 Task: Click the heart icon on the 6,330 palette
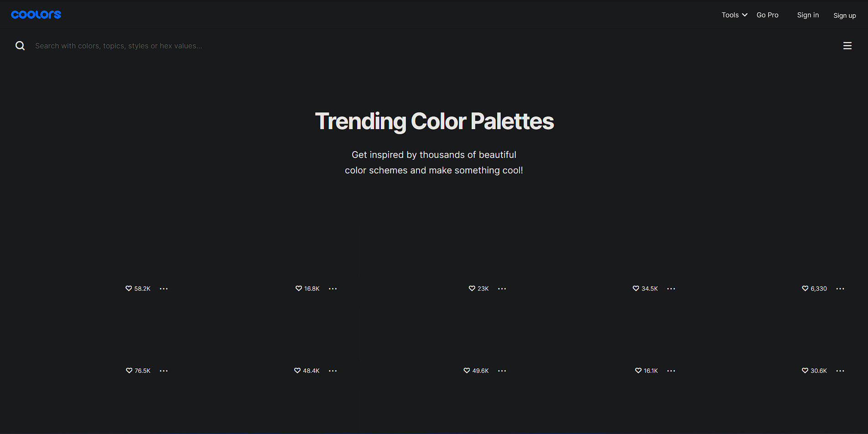[x=805, y=288]
